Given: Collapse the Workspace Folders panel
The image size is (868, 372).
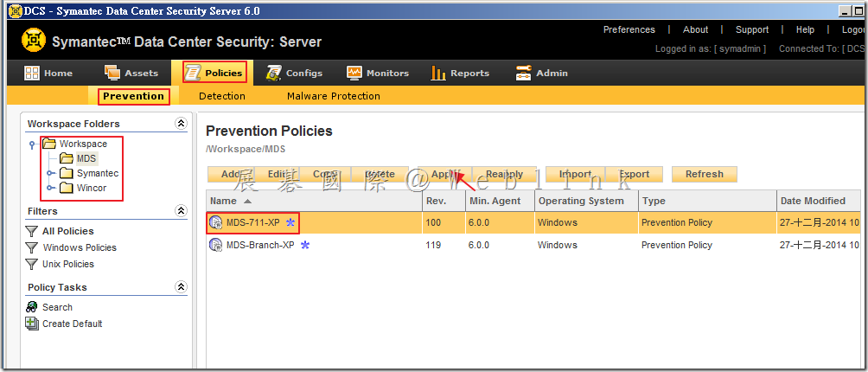Looking at the screenshot, I should pyautogui.click(x=181, y=124).
